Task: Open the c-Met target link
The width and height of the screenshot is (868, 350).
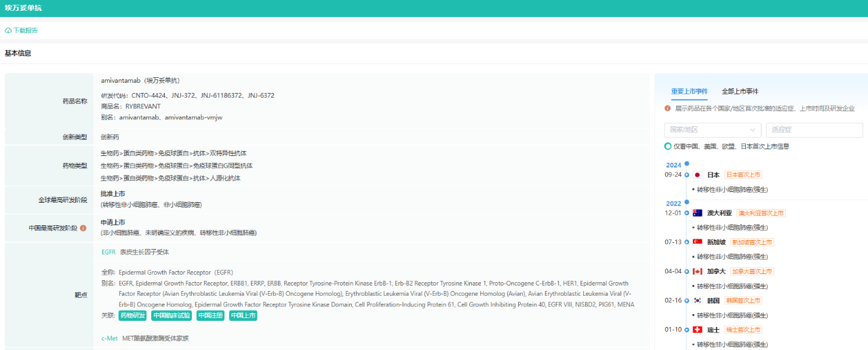Action: (x=109, y=338)
